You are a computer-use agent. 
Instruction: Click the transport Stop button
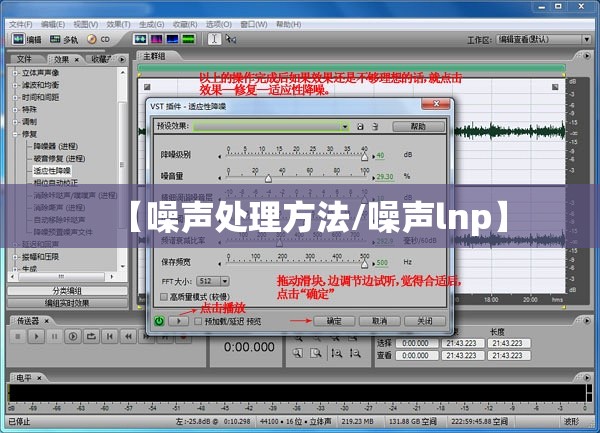click(18, 337)
